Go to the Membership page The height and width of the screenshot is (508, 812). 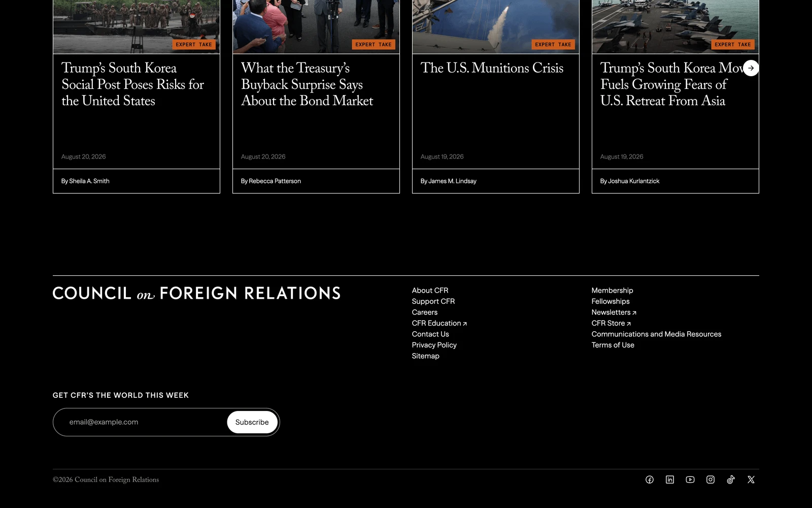pos(613,291)
